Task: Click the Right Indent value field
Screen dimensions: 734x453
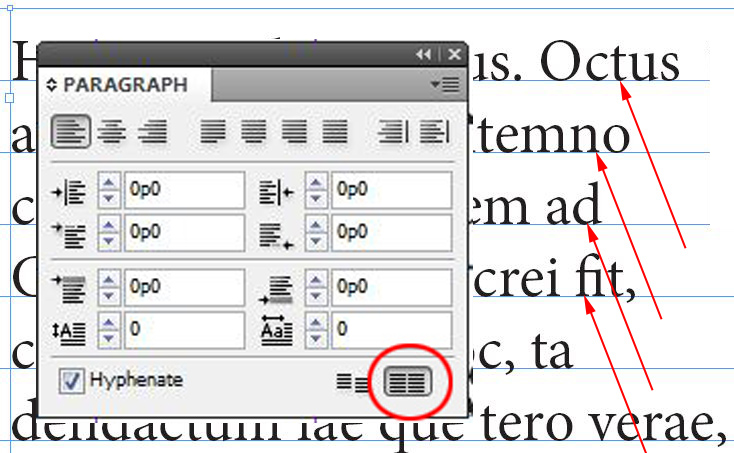Action: (x=391, y=189)
